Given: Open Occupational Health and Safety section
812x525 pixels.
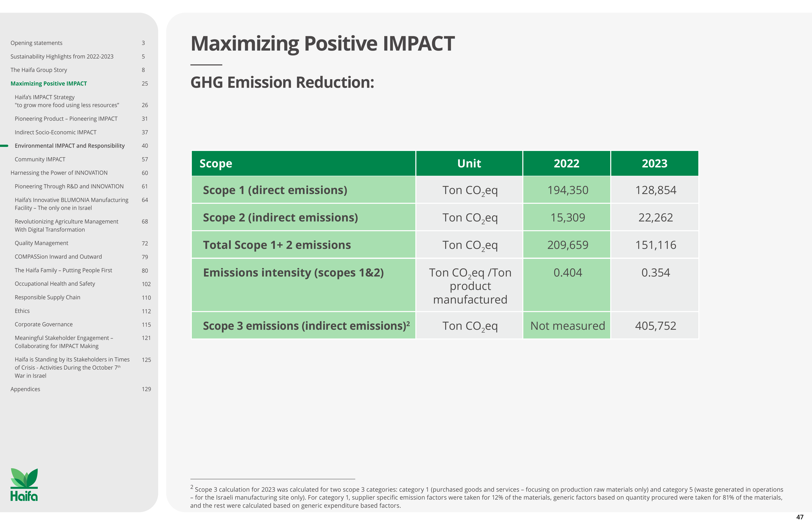Looking at the screenshot, I should [x=55, y=284].
